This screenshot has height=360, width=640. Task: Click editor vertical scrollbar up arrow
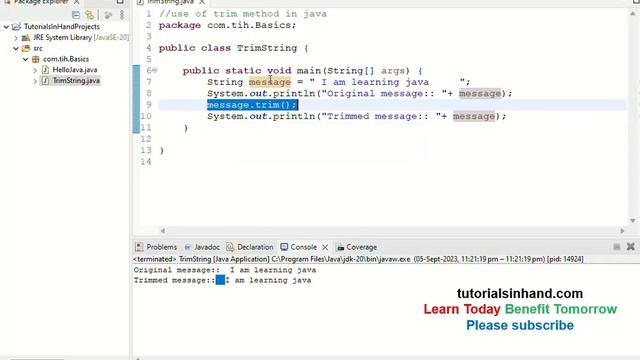633,14
